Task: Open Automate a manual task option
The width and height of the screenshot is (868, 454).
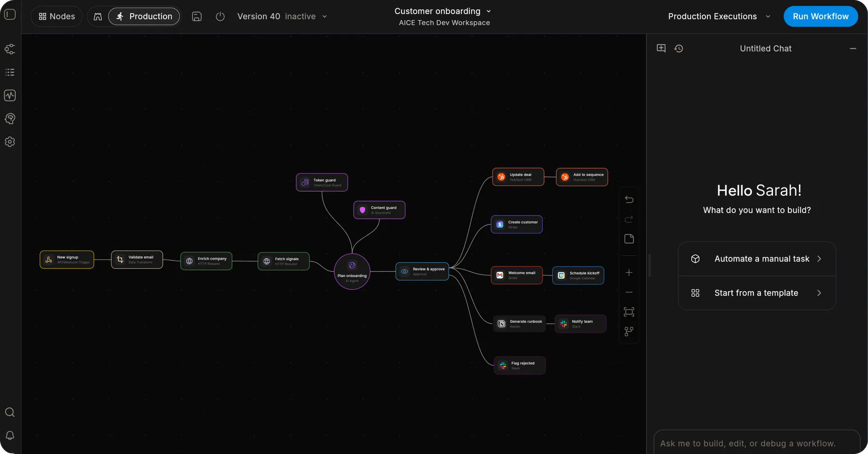Action: click(x=757, y=259)
